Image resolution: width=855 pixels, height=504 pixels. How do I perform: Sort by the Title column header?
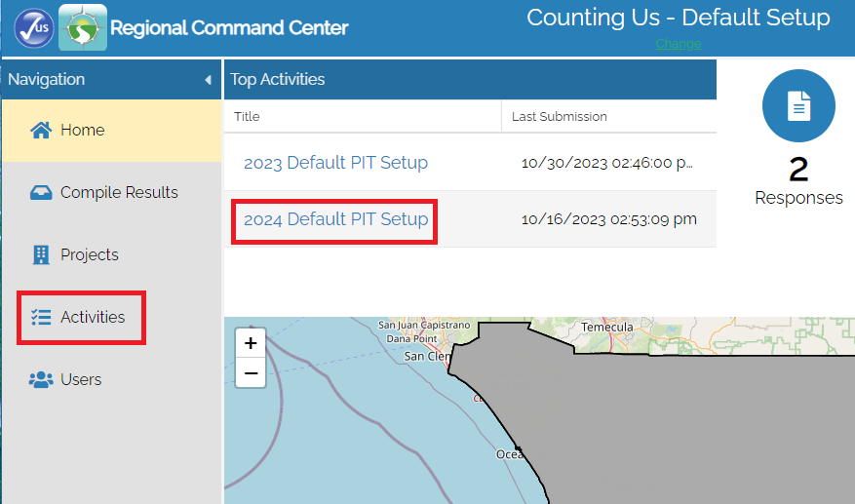click(248, 117)
